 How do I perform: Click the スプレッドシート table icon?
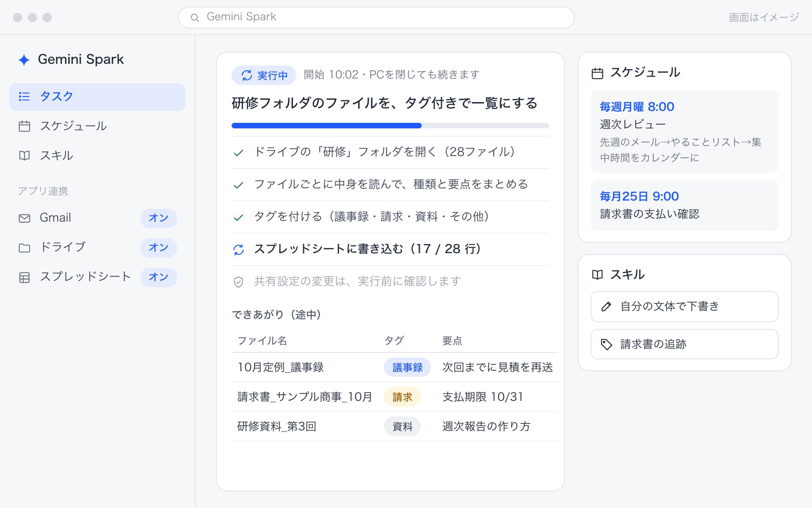pos(24,278)
